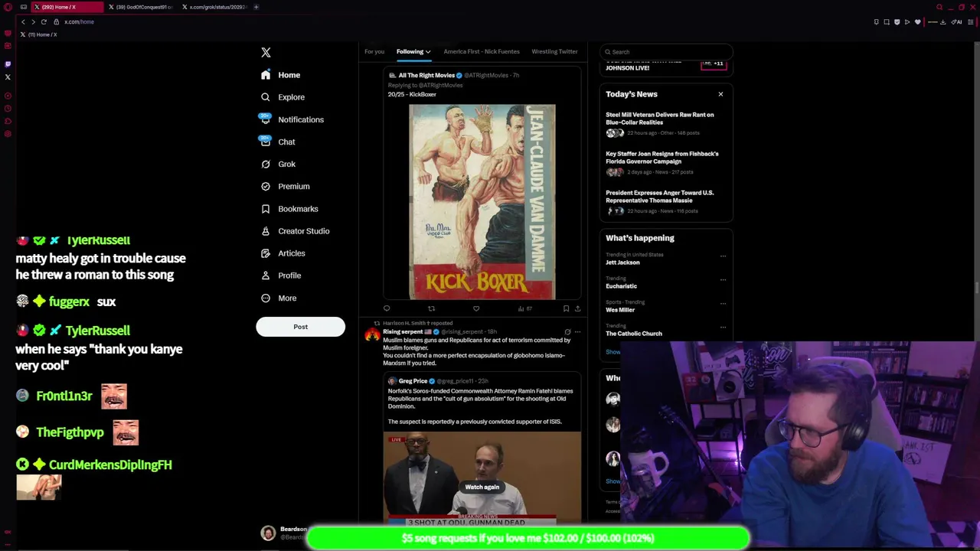The width and height of the screenshot is (980, 551).
Task: Click the x.com/home address bar
Action: point(78,21)
